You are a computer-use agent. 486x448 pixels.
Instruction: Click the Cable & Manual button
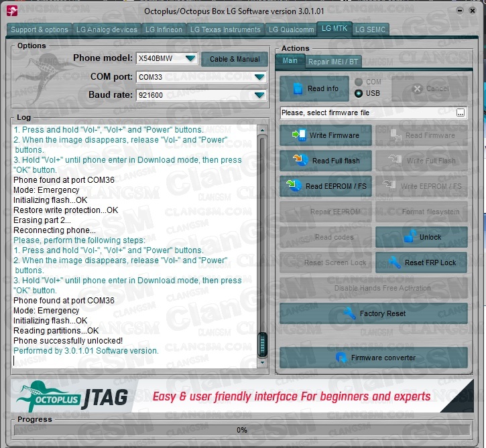[x=235, y=59]
